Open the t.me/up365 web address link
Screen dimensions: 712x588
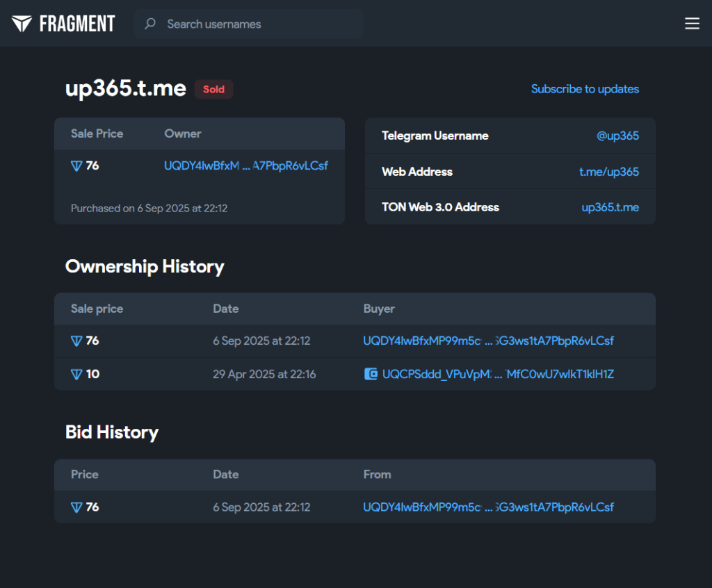click(609, 172)
